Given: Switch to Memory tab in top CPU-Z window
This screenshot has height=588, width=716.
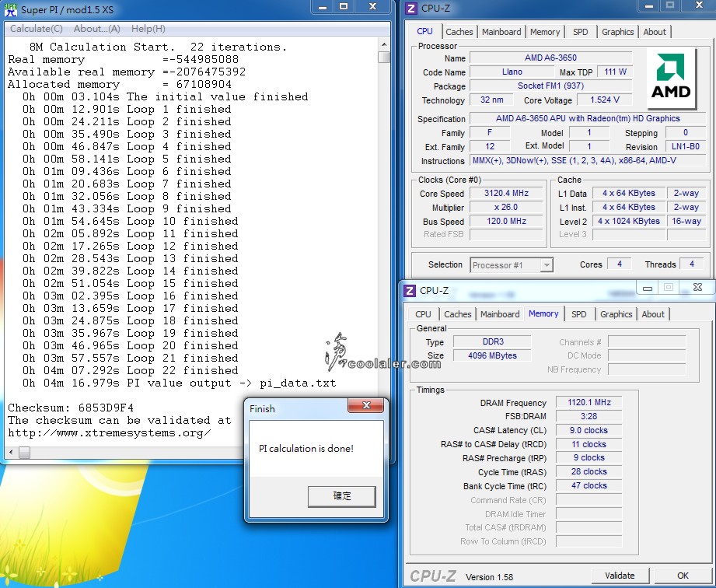Looking at the screenshot, I should [x=545, y=32].
